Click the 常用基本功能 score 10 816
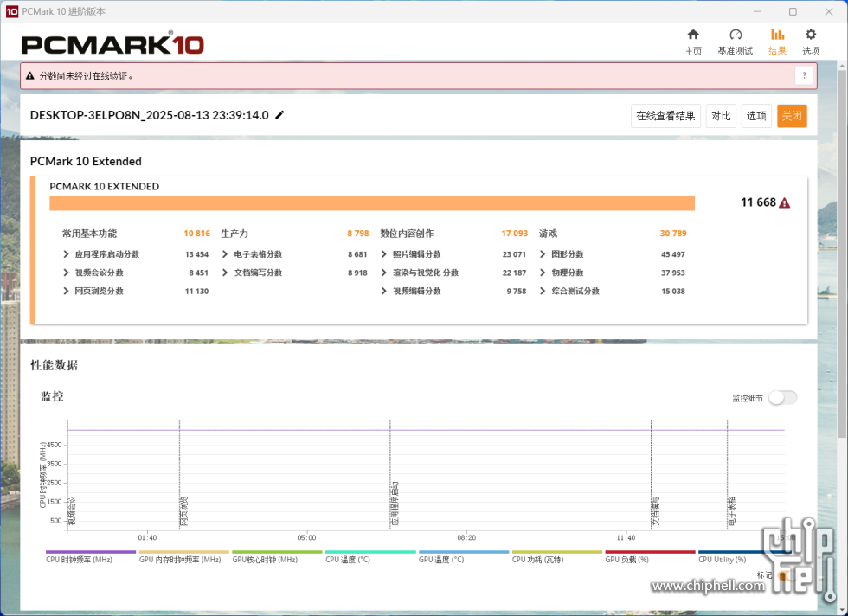 [x=197, y=234]
